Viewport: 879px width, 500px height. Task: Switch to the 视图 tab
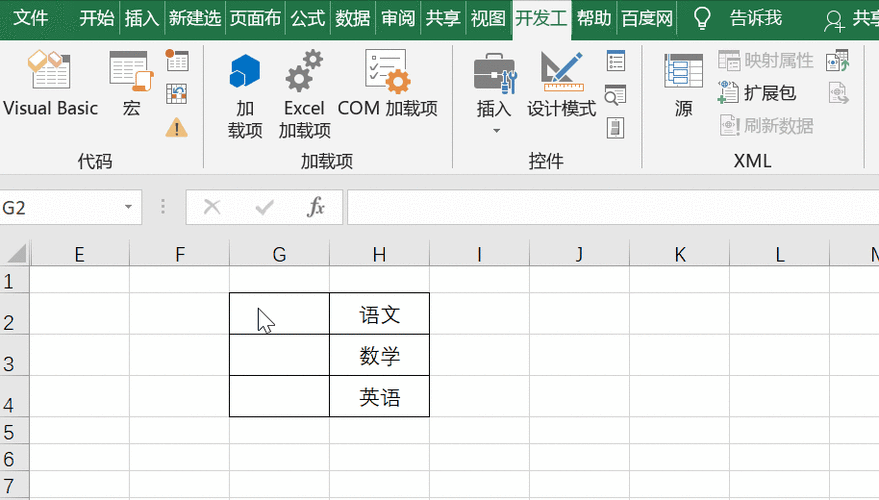[488, 18]
